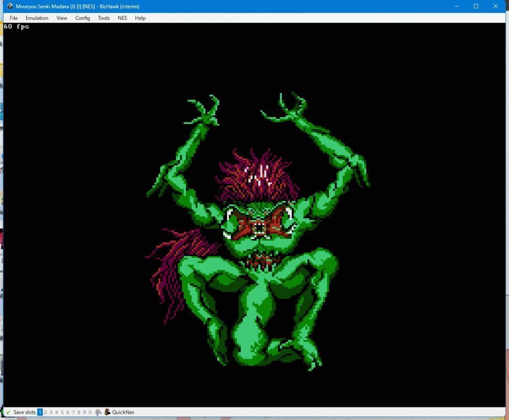Select save slot 3
This screenshot has width=509, height=420.
(x=51, y=412)
